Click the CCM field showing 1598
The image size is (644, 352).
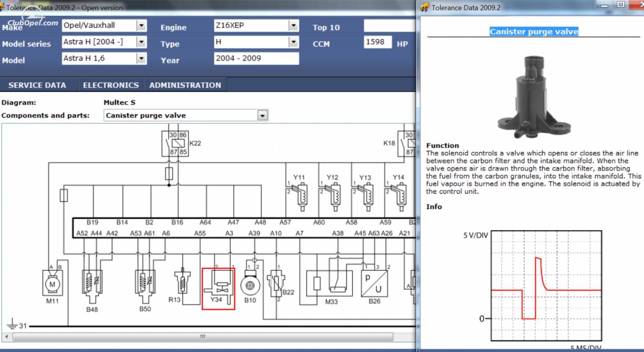[377, 42]
